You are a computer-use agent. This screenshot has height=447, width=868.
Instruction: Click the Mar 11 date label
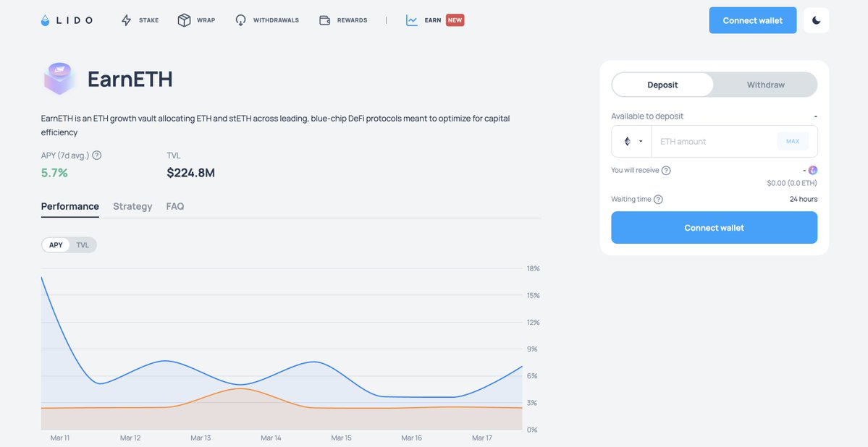tap(60, 438)
